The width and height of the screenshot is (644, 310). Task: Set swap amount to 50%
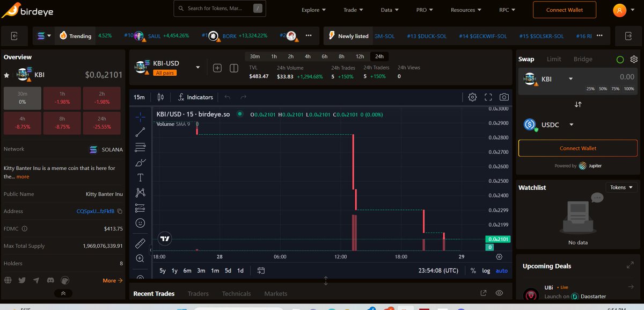point(603,89)
